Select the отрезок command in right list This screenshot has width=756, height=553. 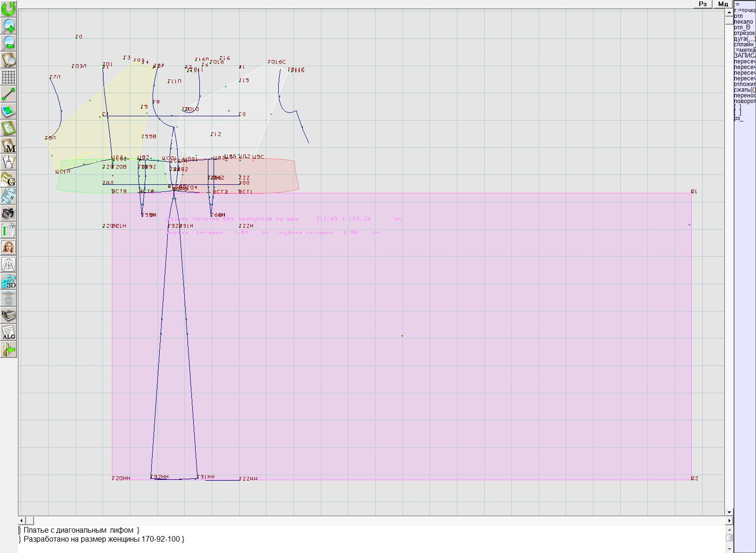point(744,33)
